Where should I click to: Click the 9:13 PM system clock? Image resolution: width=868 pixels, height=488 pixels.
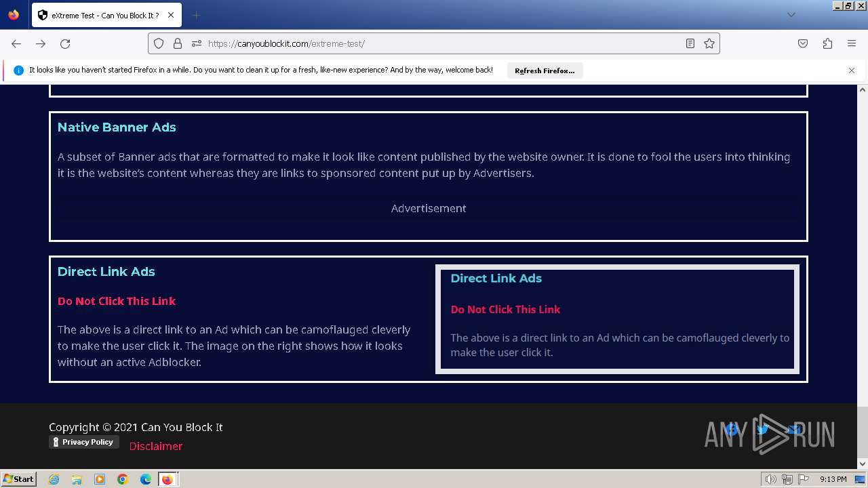click(833, 479)
